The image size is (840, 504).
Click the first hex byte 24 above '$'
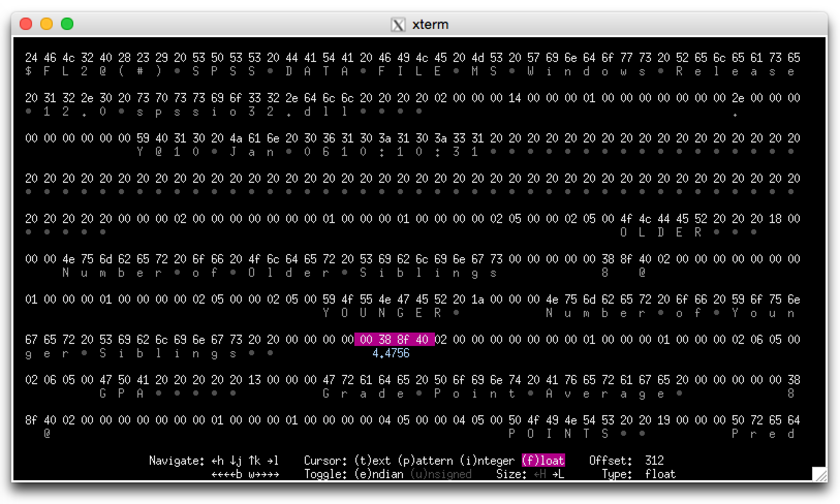(32, 57)
